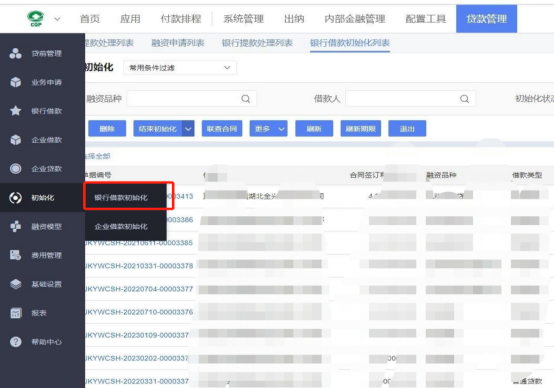Click the 刷新期限 button
The height and width of the screenshot is (388, 554).
click(x=361, y=129)
